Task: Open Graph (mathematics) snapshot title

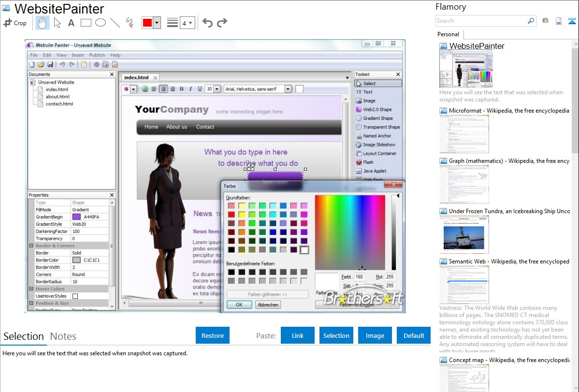Action: [509, 161]
